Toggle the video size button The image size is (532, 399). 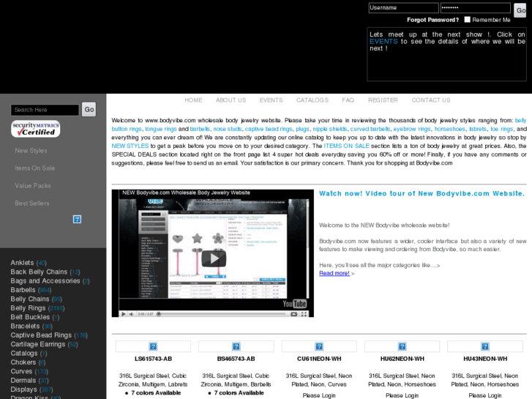click(x=294, y=314)
